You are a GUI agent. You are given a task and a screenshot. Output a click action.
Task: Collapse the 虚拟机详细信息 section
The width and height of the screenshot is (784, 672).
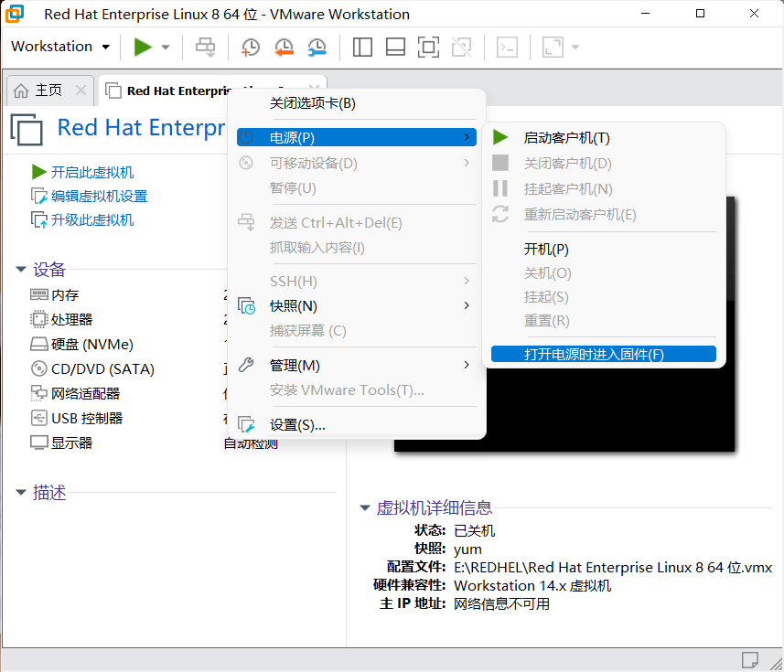[365, 507]
